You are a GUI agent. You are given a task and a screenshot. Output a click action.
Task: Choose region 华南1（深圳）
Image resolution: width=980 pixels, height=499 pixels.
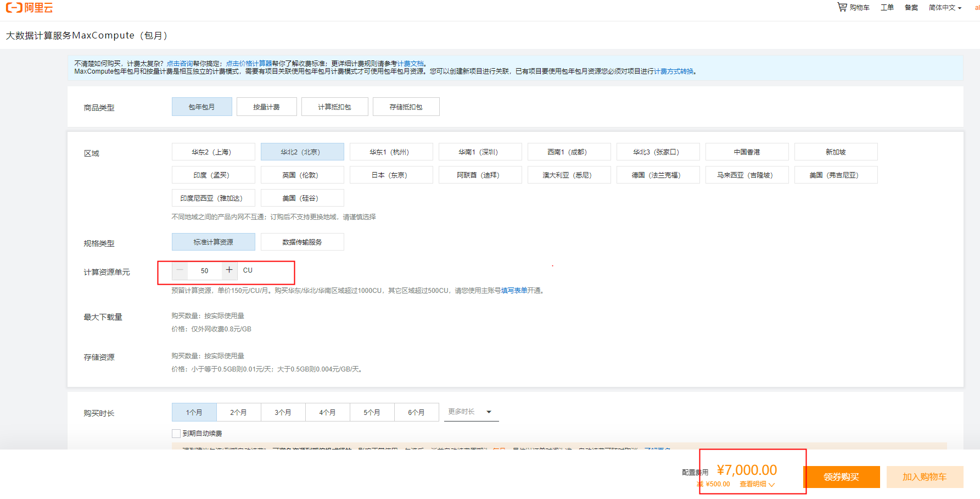click(x=480, y=152)
